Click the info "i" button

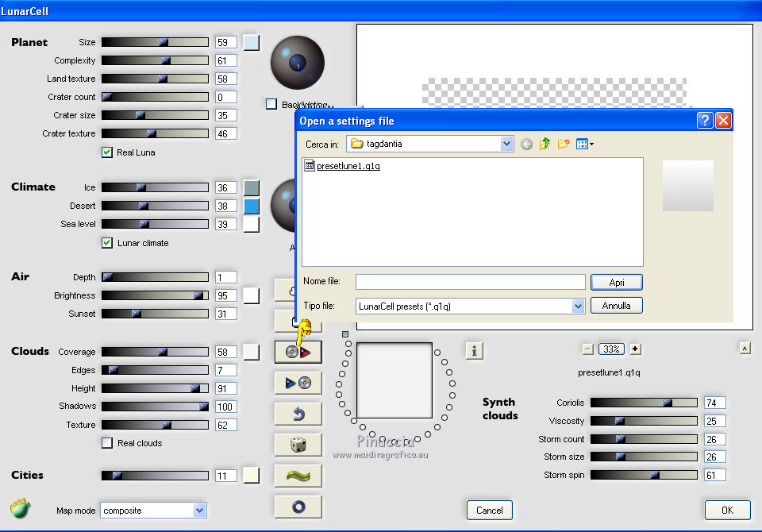tap(475, 351)
